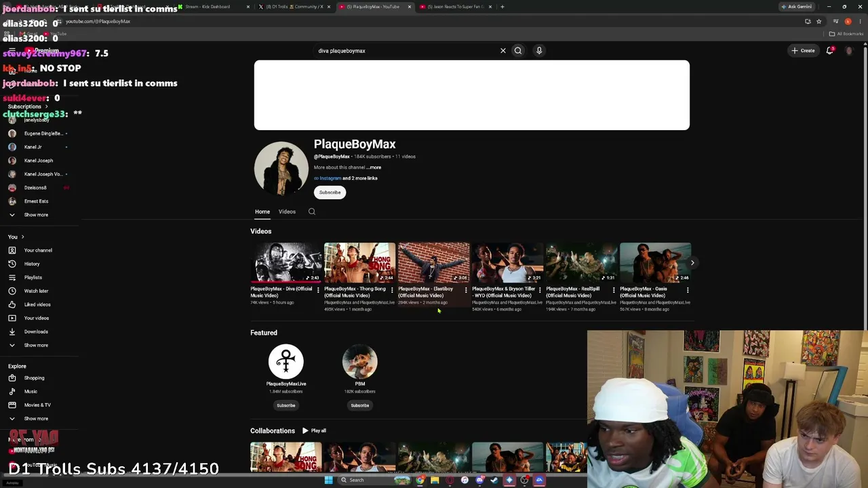
Task: Click Play all for Collaborations
Action: click(315, 430)
